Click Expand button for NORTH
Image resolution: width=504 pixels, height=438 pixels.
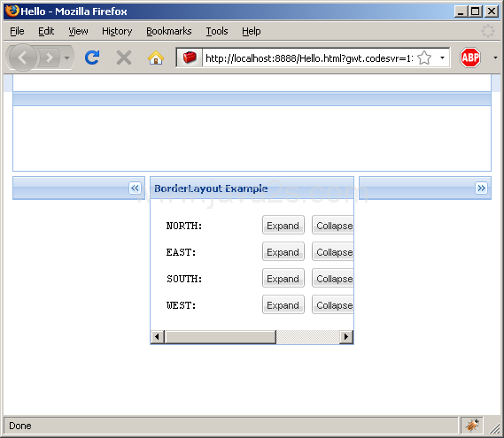[x=283, y=226]
